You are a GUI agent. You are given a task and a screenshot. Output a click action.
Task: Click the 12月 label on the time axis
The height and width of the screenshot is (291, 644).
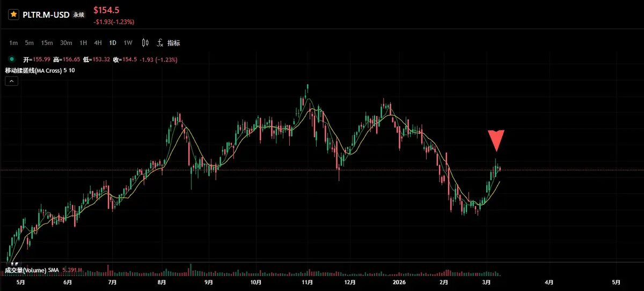(x=350, y=282)
